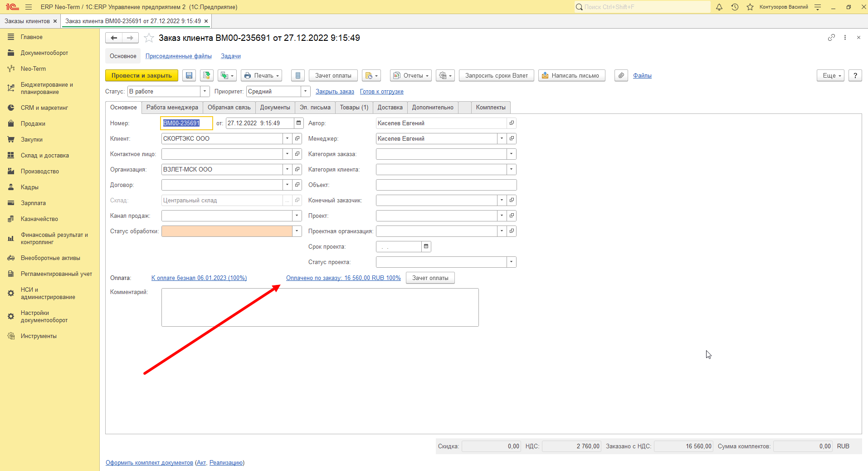Click the get link chain icon
Screen dimensions: 868x471
tap(831, 38)
